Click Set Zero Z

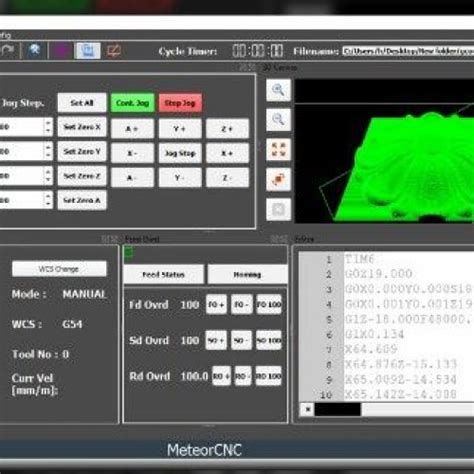pos(82,176)
